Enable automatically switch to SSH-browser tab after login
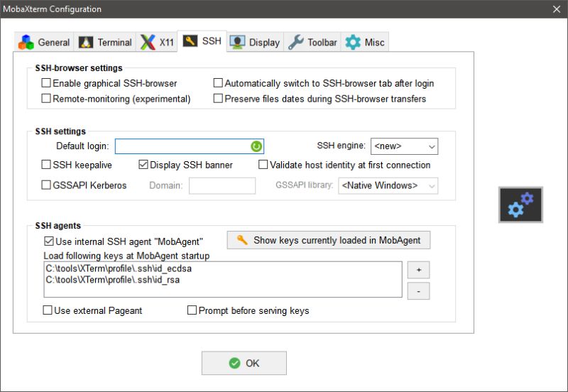Image resolution: width=568 pixels, height=392 pixels. (218, 83)
